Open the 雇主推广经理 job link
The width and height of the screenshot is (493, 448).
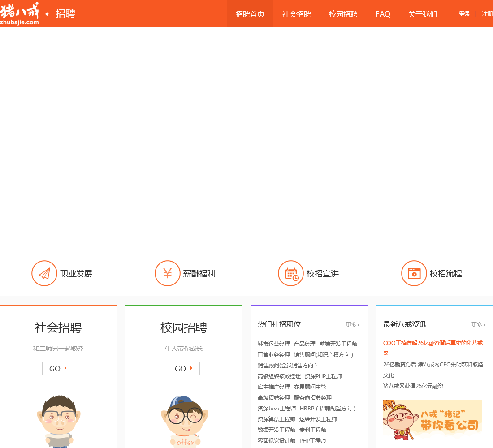[x=273, y=387]
